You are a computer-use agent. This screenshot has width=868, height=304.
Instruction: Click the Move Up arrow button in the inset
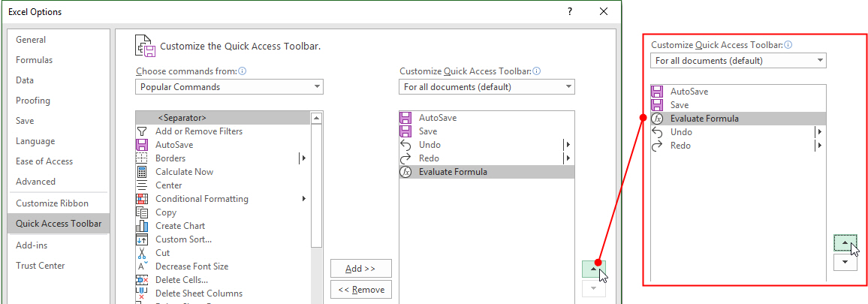click(845, 242)
